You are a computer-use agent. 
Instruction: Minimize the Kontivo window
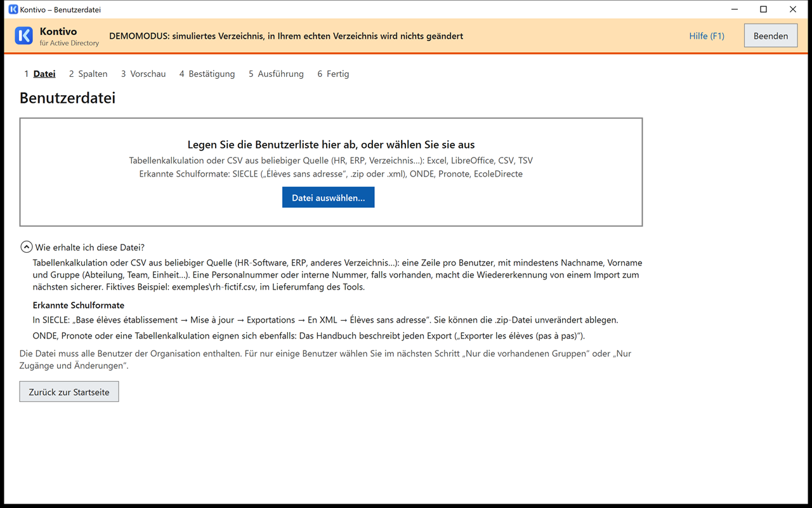734,10
